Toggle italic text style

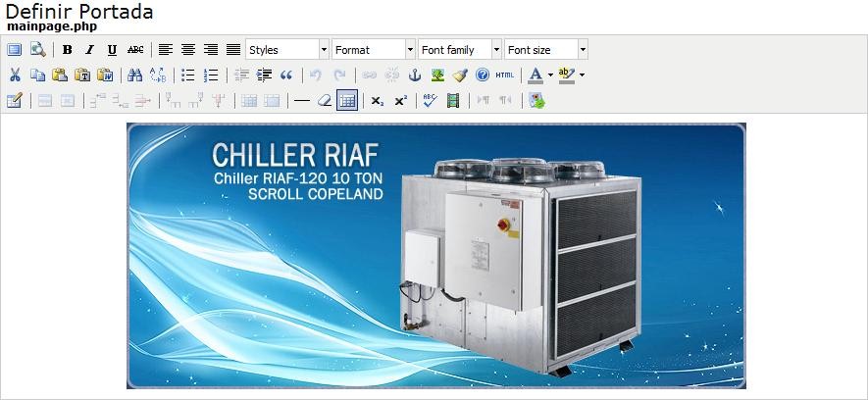click(x=89, y=50)
